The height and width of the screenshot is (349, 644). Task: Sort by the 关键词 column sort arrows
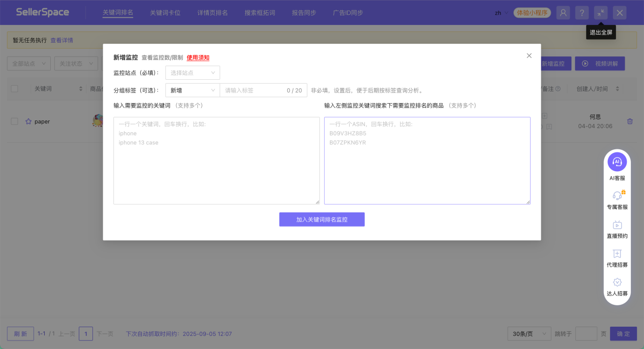(x=81, y=89)
